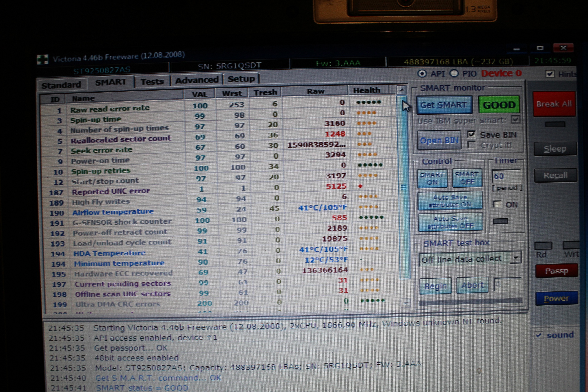Click the Power button
Screen dimensions: 588x392
tap(556, 298)
